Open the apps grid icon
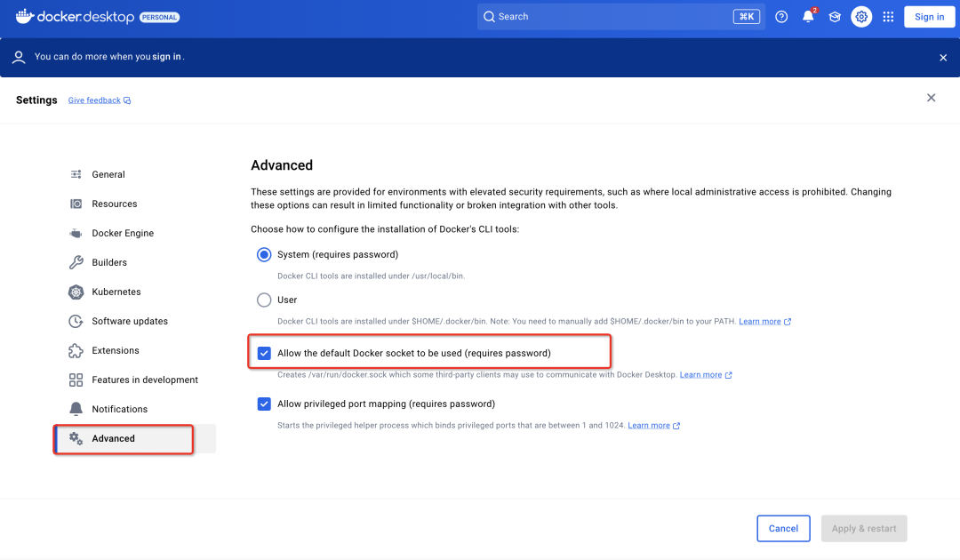 tap(888, 17)
